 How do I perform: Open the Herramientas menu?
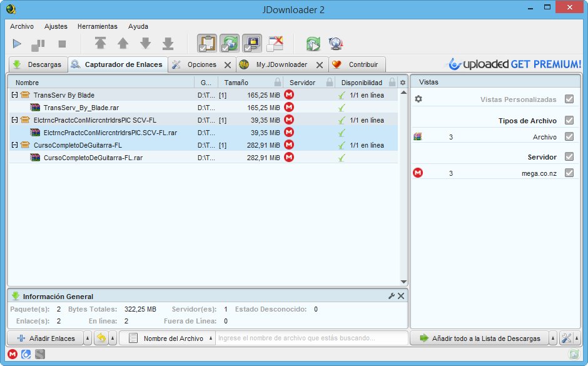pyautogui.click(x=98, y=26)
